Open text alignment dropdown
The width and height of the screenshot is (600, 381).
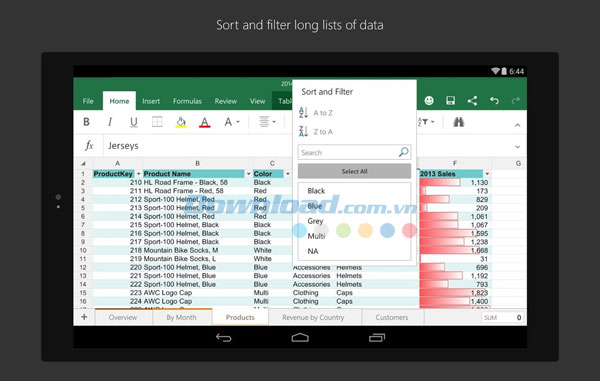[267, 122]
